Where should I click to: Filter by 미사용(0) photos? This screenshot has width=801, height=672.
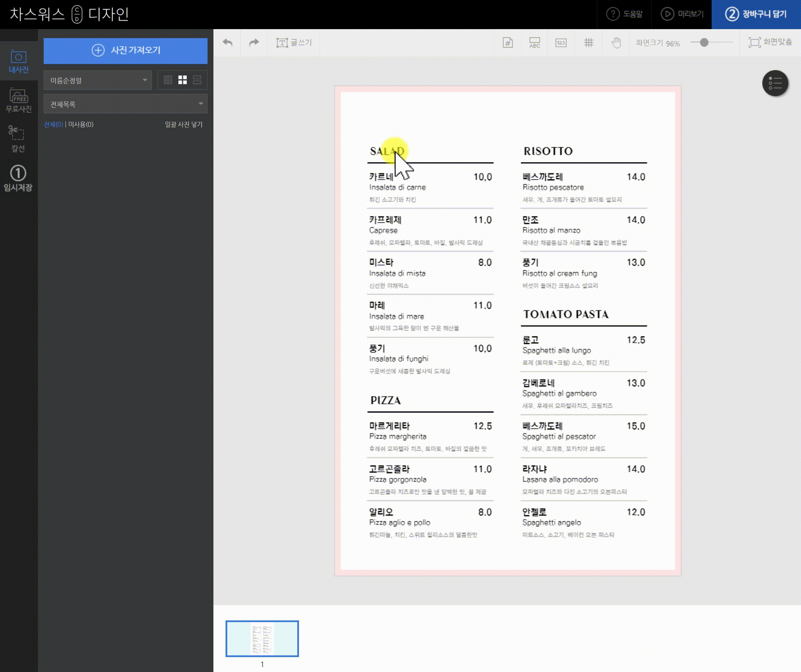coord(81,124)
